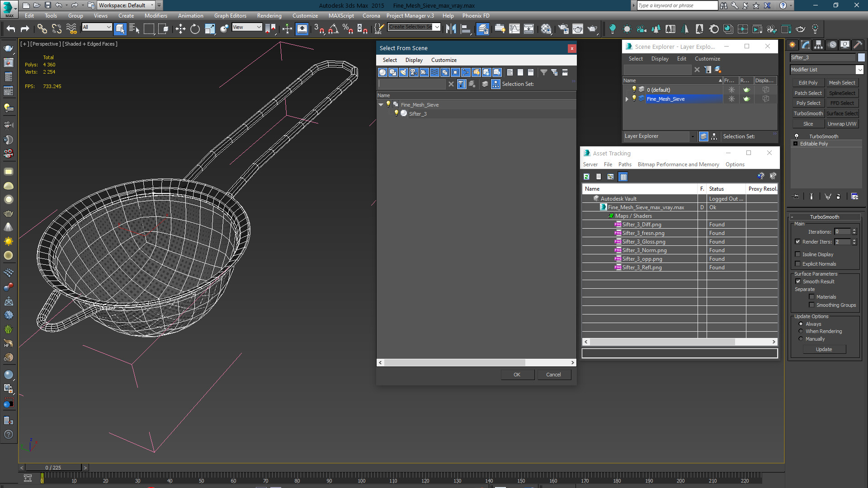Select the Manually update option
Screen dimensions: 868x488
click(801, 339)
